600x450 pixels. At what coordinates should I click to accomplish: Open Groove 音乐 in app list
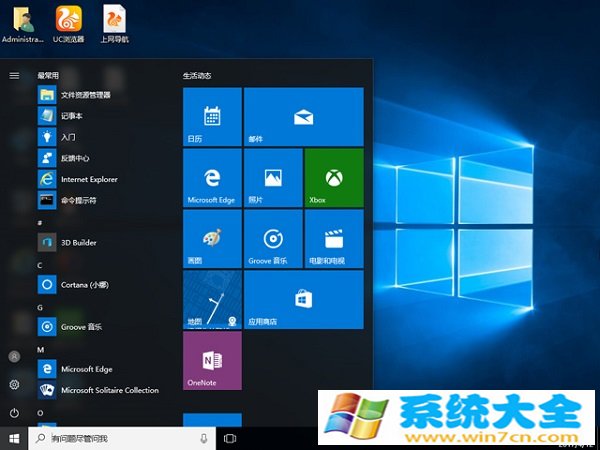click(x=103, y=327)
